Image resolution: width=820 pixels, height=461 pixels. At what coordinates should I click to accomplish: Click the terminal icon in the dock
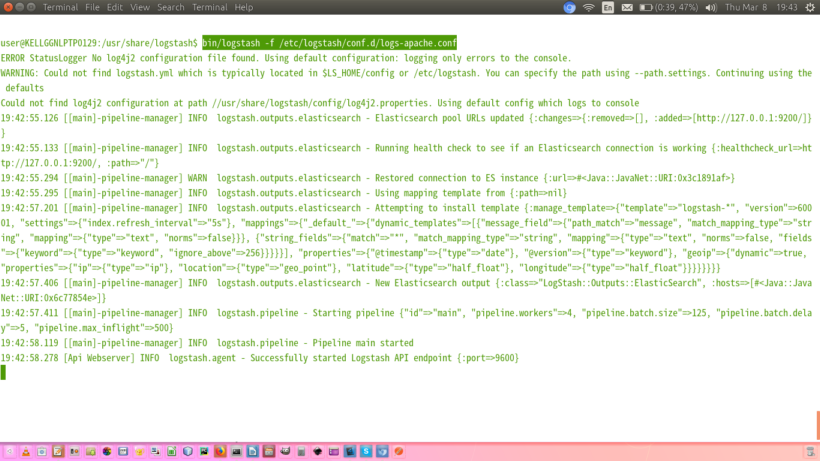pyautogui.click(x=236, y=451)
